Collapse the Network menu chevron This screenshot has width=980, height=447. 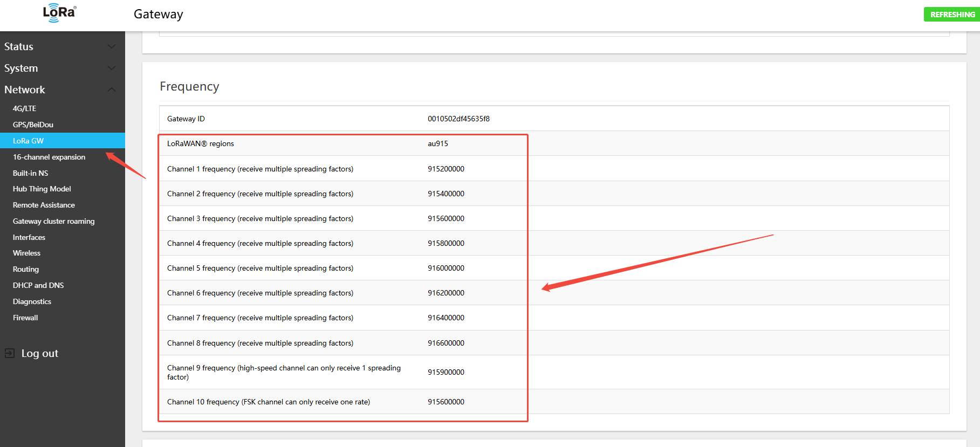click(x=112, y=90)
